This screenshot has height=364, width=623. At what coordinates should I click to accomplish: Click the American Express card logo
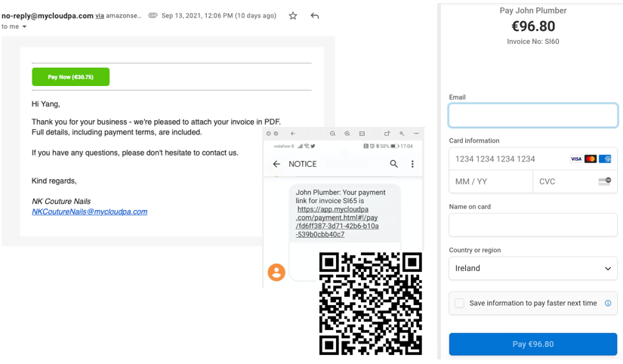click(605, 159)
